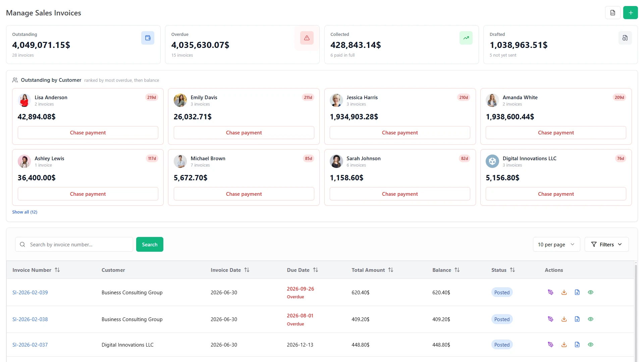Chase payment for Digital Innovations LLC

point(556,194)
